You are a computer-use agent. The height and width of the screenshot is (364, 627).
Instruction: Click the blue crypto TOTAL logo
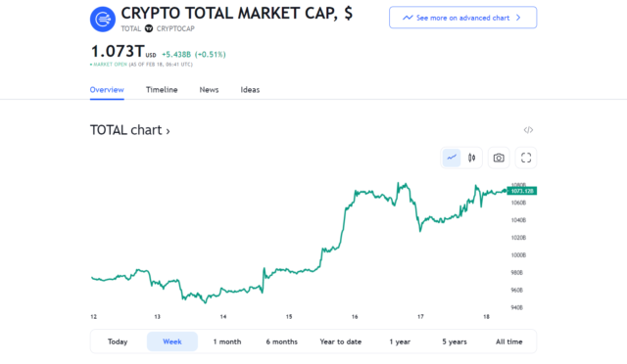pos(103,20)
